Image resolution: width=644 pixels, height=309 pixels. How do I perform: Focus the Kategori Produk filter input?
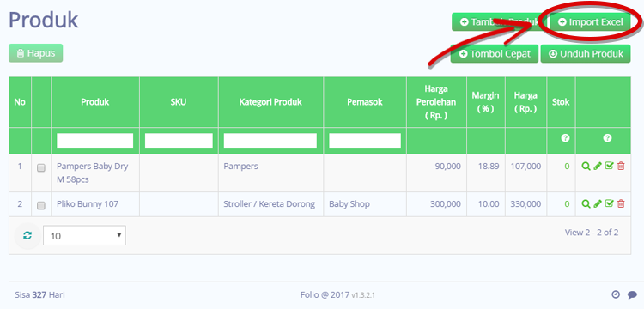click(x=270, y=141)
